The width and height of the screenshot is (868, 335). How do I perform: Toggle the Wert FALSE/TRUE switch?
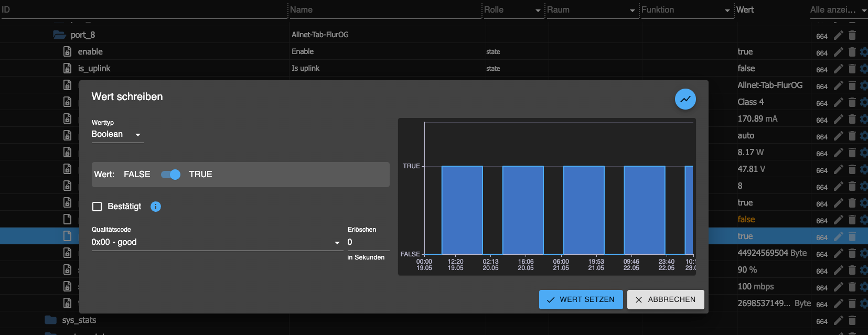[170, 175]
